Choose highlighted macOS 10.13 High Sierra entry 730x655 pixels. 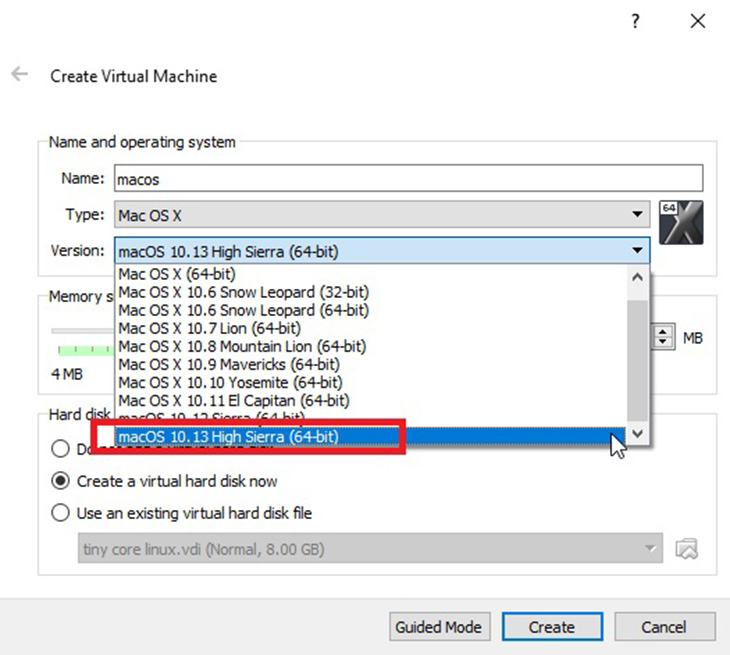370,436
